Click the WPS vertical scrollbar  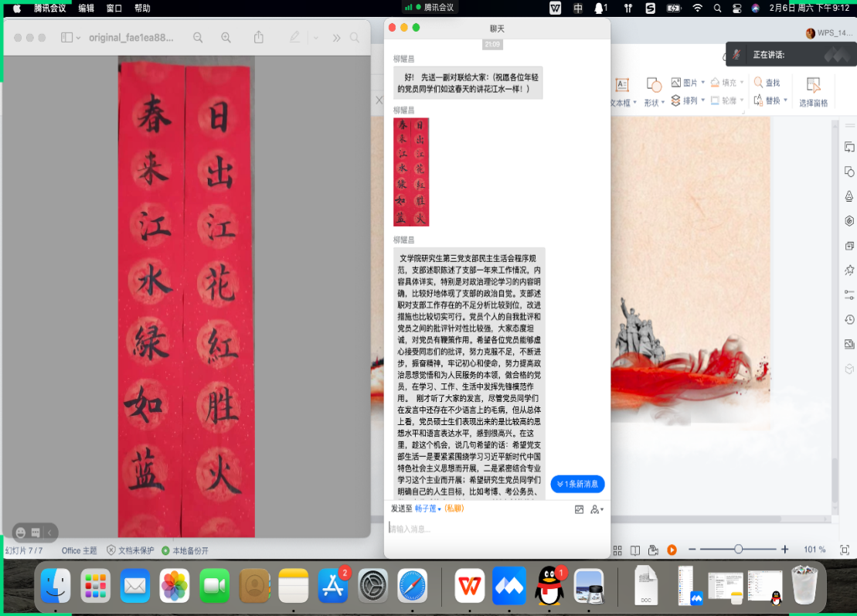tap(835, 317)
